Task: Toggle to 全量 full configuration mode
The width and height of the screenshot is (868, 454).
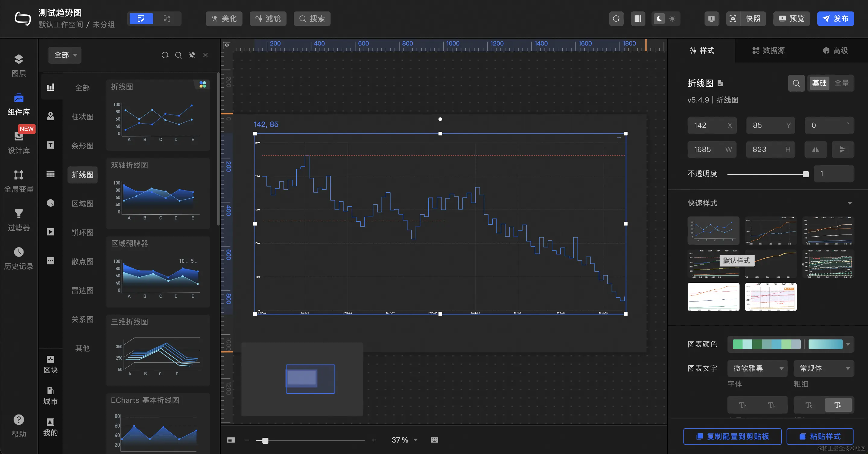Action: click(x=841, y=83)
